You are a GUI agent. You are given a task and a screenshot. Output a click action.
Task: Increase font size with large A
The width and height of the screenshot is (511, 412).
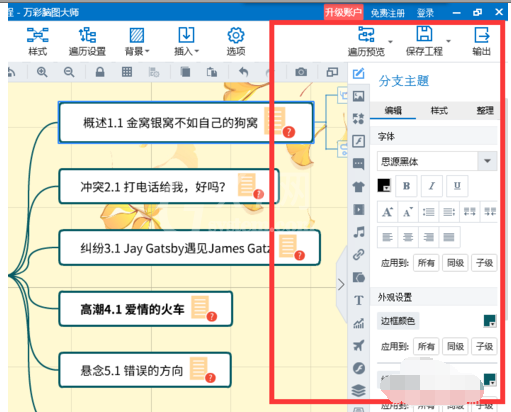(x=387, y=212)
